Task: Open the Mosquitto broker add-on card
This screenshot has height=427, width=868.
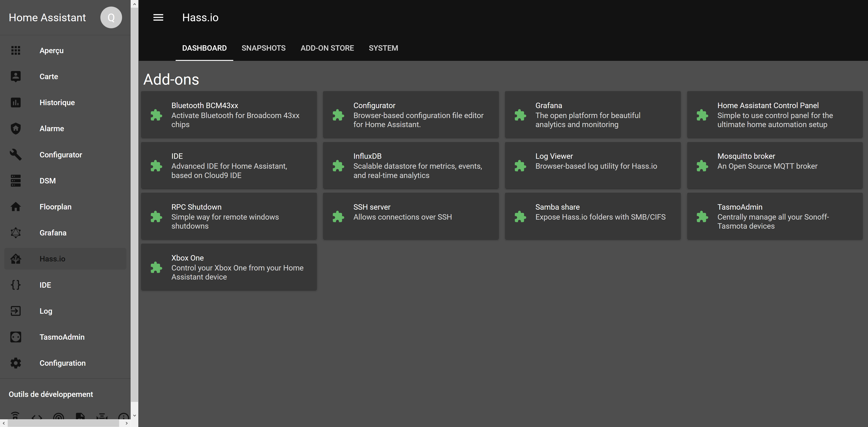Action: coord(774,165)
